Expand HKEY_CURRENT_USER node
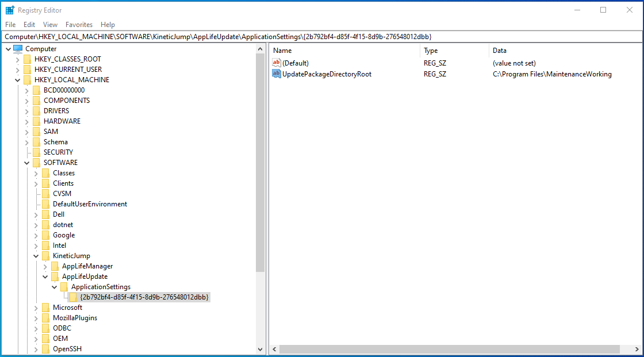Viewport: 644px width, 357px height. 17,70
